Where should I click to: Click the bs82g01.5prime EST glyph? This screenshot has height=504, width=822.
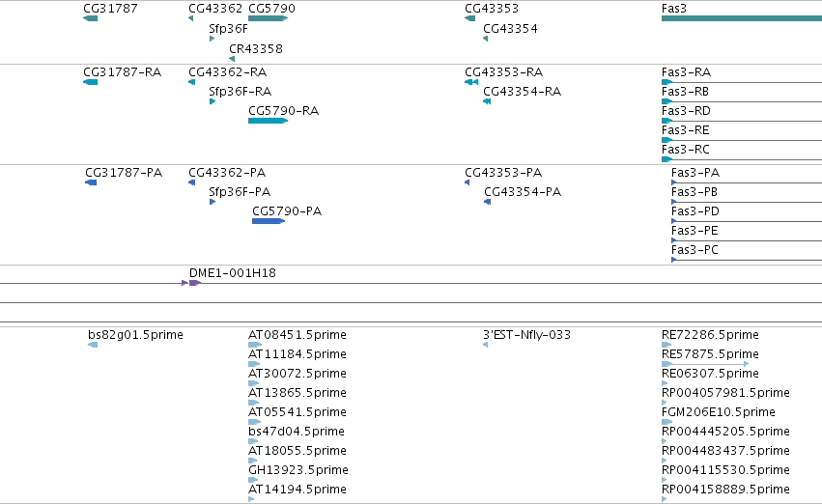tap(93, 345)
